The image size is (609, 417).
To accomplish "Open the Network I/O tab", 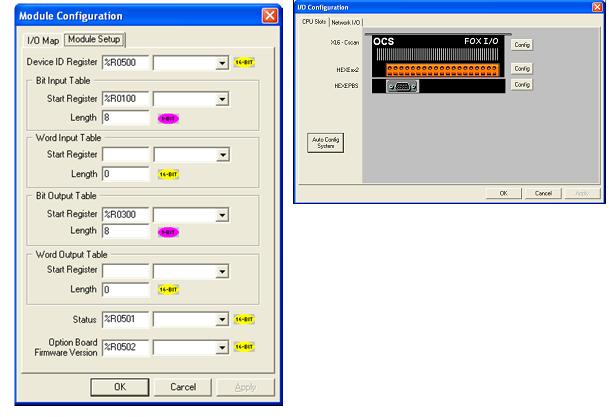I will pyautogui.click(x=348, y=21).
